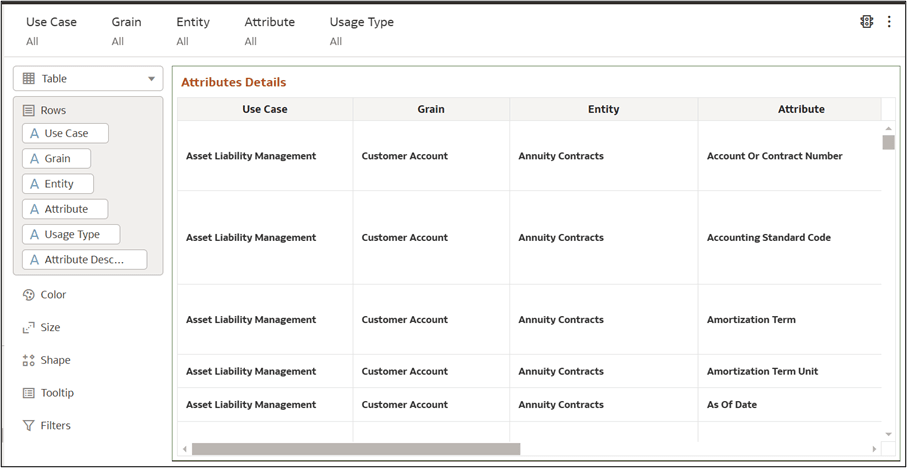Open the Usage Type filter
The width and height of the screenshot is (907, 468).
(x=361, y=31)
